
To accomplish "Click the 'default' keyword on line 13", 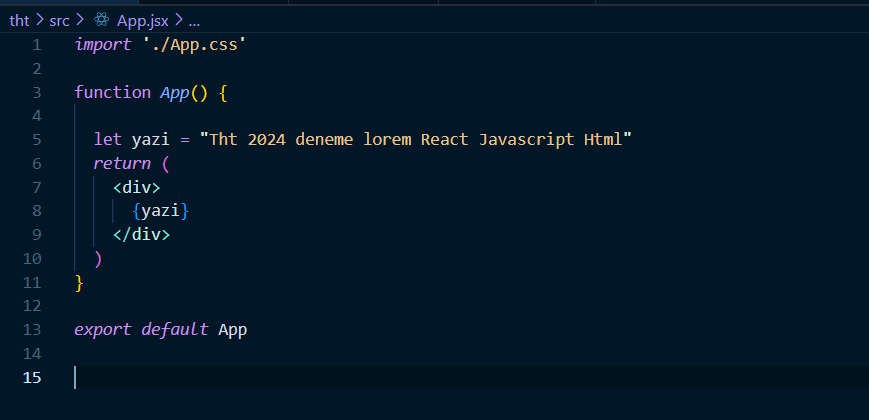I will pyautogui.click(x=175, y=330).
